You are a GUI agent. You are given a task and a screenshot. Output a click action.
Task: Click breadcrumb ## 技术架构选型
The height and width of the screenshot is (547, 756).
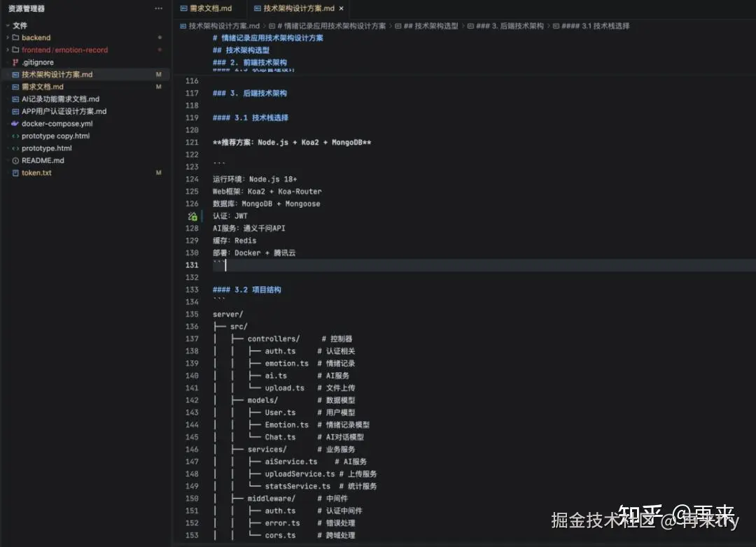pos(430,26)
